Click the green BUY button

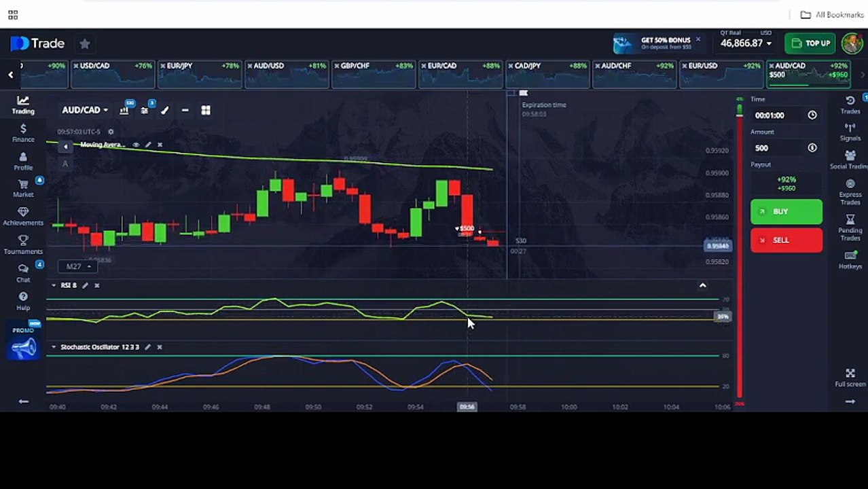click(786, 212)
